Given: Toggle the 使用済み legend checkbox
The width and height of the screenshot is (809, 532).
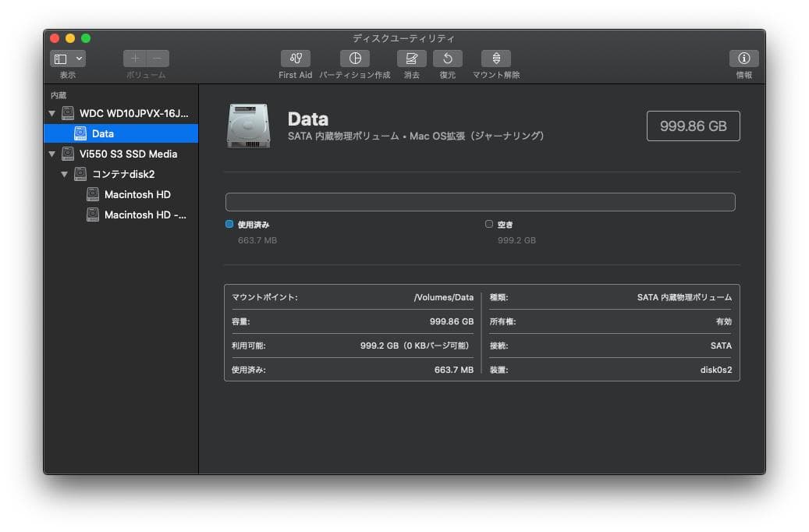Looking at the screenshot, I should (x=229, y=224).
